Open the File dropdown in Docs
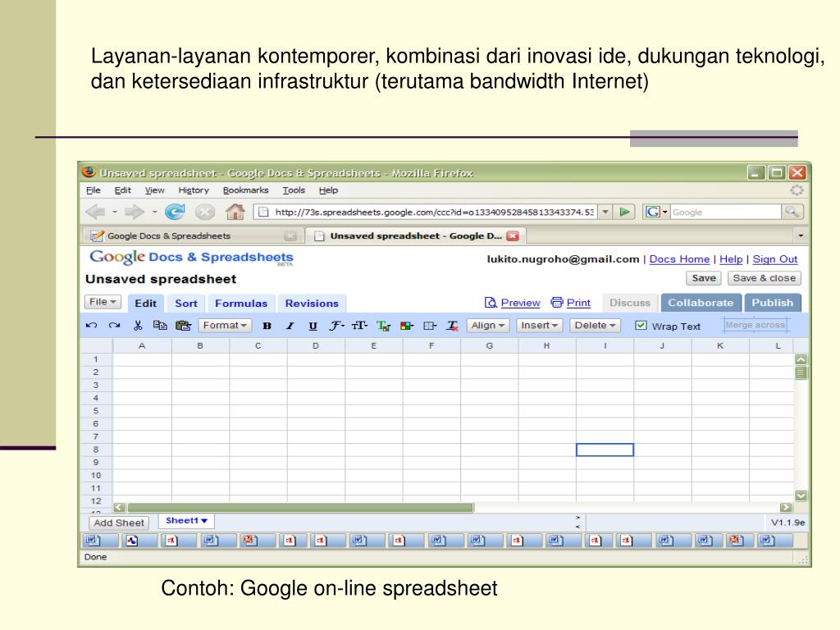Image resolution: width=840 pixels, height=630 pixels. coord(103,302)
